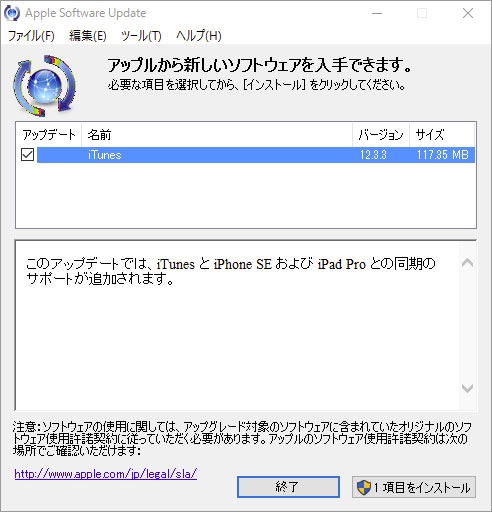
Task: Click the shield icon on install button
Action: (364, 488)
